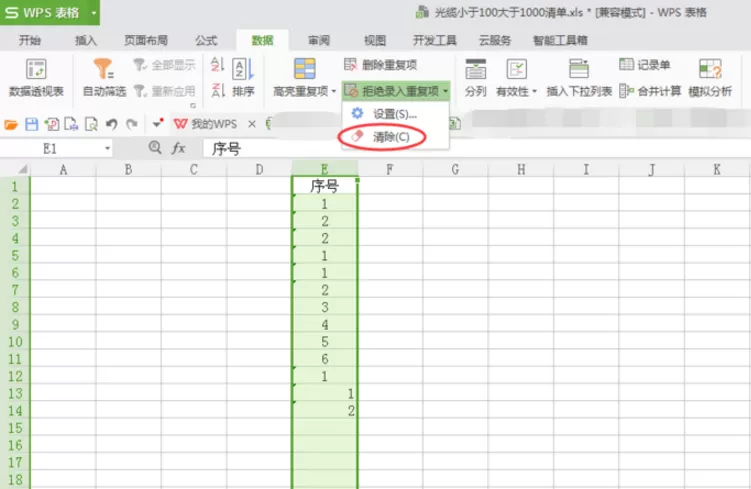Expand the WPS 表格 menu arrow

pyautogui.click(x=93, y=13)
